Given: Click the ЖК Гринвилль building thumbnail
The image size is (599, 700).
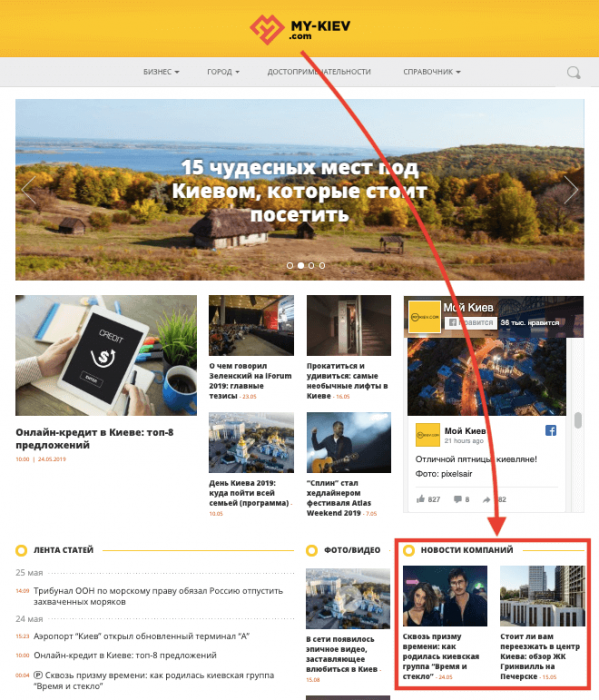Looking at the screenshot, I should tap(542, 596).
